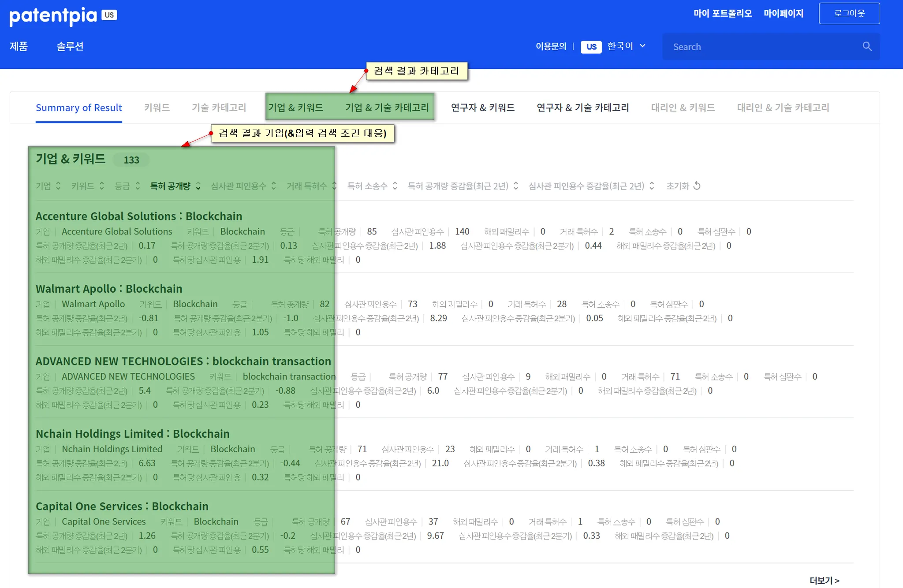Sort by 특허 공개량 증감율 arrows
903x588 pixels.
pyautogui.click(x=516, y=186)
